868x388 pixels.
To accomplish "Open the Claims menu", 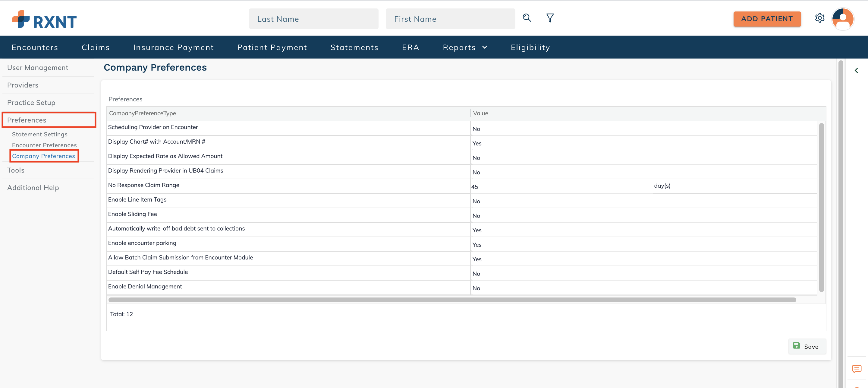I will coord(96,47).
